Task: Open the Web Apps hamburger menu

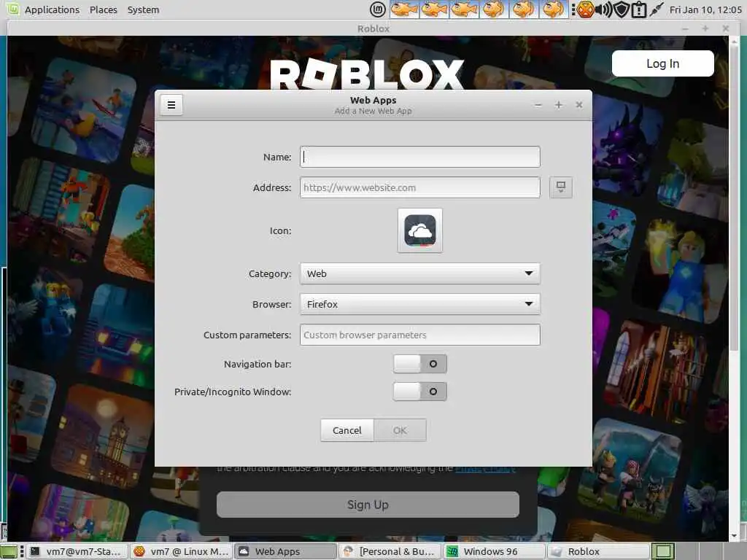Action: [171, 105]
